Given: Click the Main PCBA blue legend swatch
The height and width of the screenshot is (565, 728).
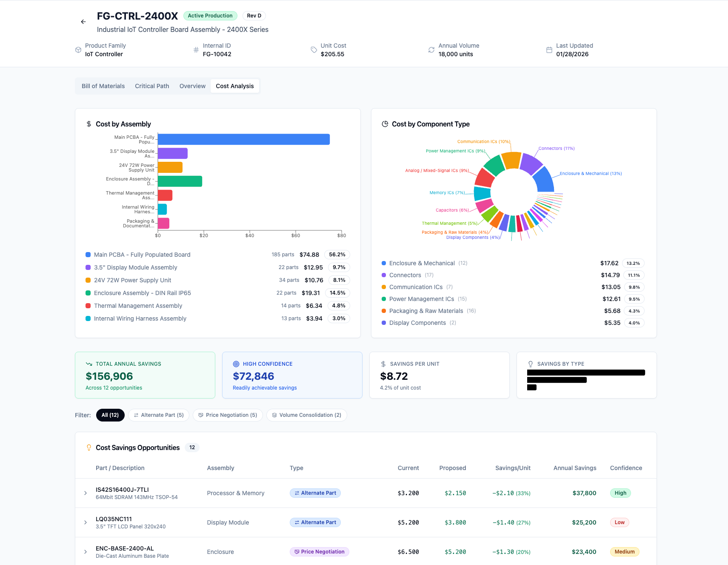Looking at the screenshot, I should pos(88,255).
